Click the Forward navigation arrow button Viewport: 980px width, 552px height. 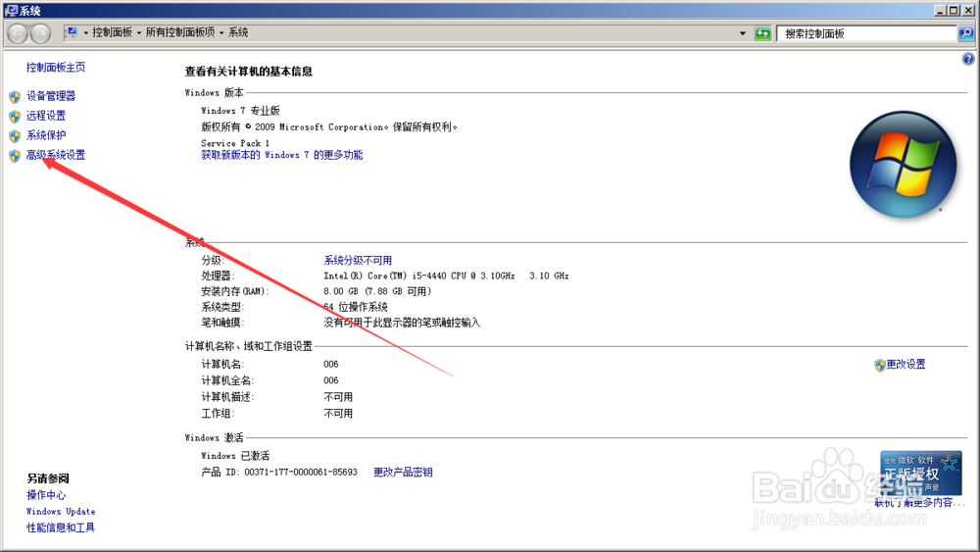[x=40, y=33]
